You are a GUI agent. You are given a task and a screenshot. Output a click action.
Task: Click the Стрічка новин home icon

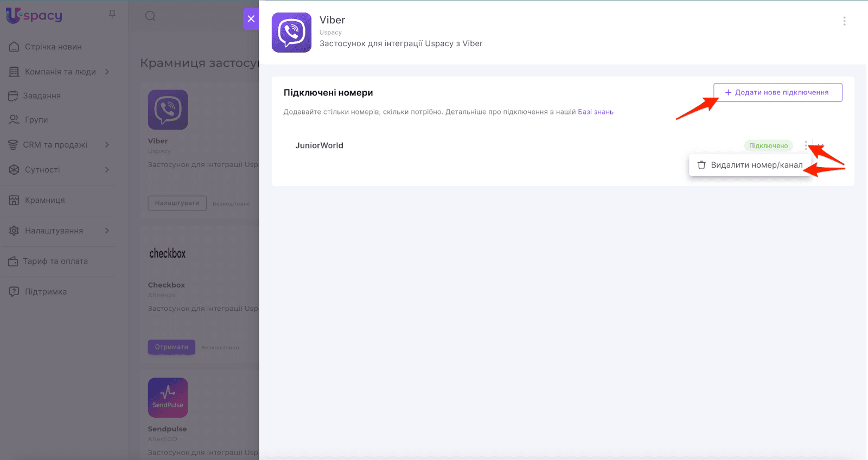coord(14,47)
